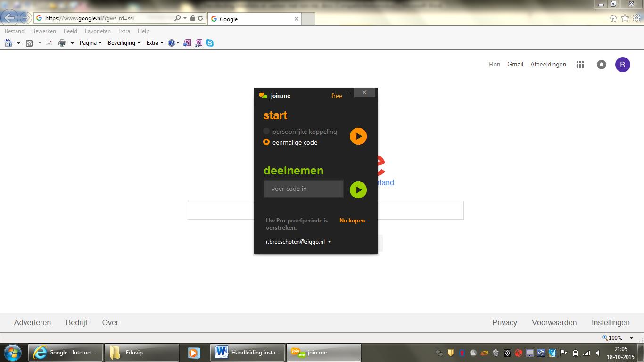Click the Skype icon in the command bar
Screen dimensions: 644x362
pyautogui.click(x=210, y=43)
